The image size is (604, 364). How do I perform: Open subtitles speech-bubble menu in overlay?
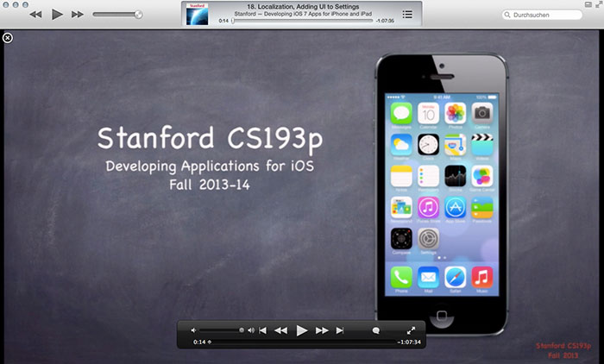(x=376, y=330)
